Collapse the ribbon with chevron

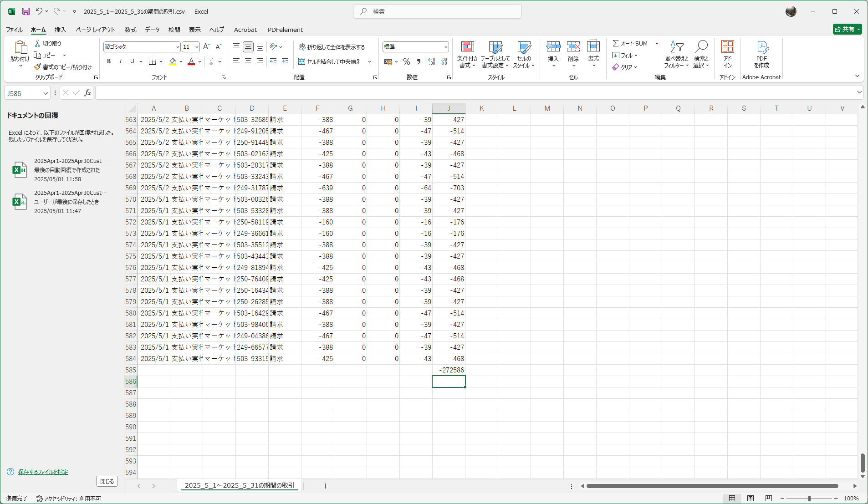[857, 76]
